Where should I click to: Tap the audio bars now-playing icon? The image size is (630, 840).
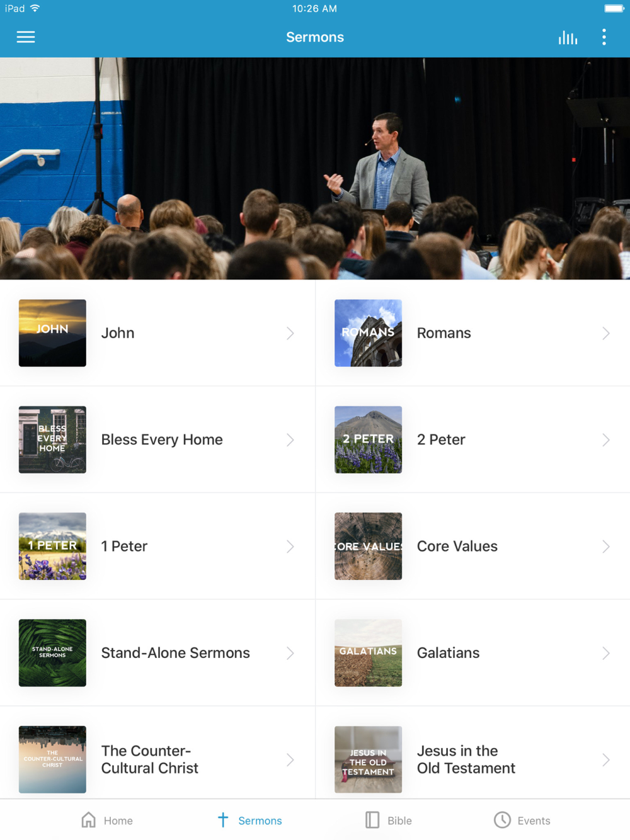pos(568,38)
